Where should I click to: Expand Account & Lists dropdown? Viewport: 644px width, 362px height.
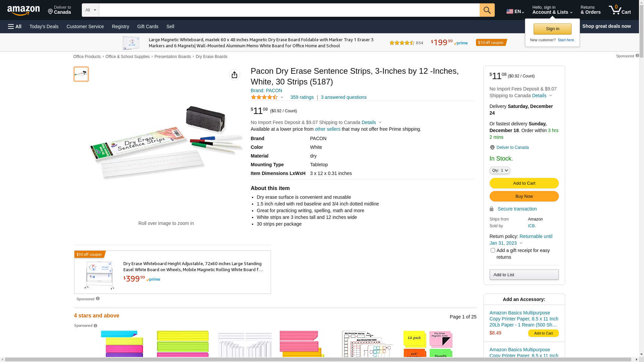[x=552, y=10]
